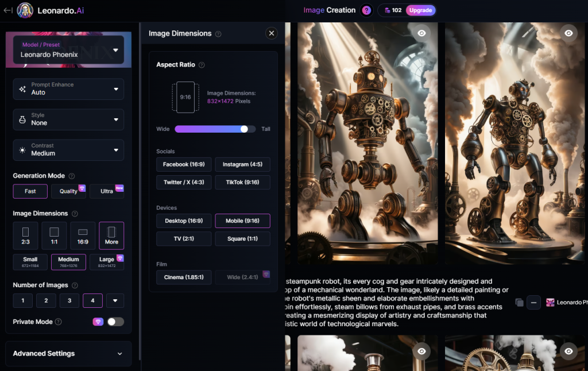Expand the Advanced Settings section
This screenshot has height=371, width=588.
pos(68,354)
